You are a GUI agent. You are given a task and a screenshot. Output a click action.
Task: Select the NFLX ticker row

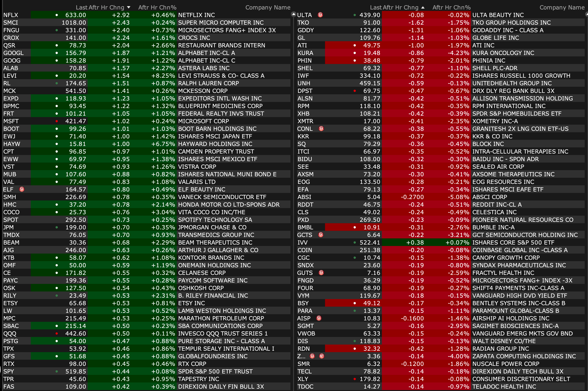click(x=10, y=15)
